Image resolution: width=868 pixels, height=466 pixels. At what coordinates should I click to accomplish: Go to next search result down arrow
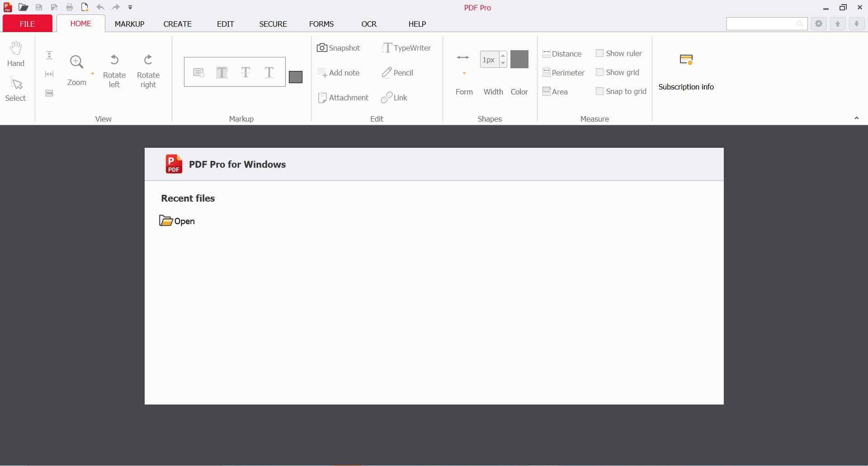[857, 24]
